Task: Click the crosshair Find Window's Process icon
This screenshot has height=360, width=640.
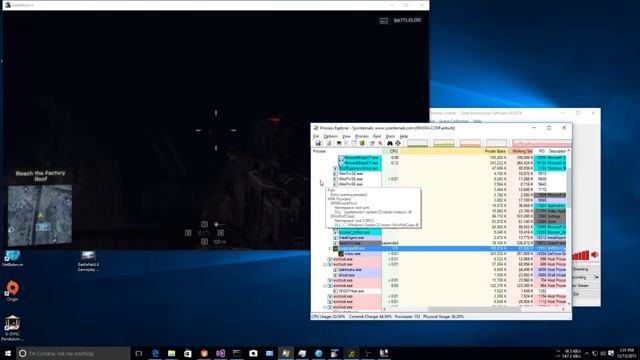Action: point(398,143)
